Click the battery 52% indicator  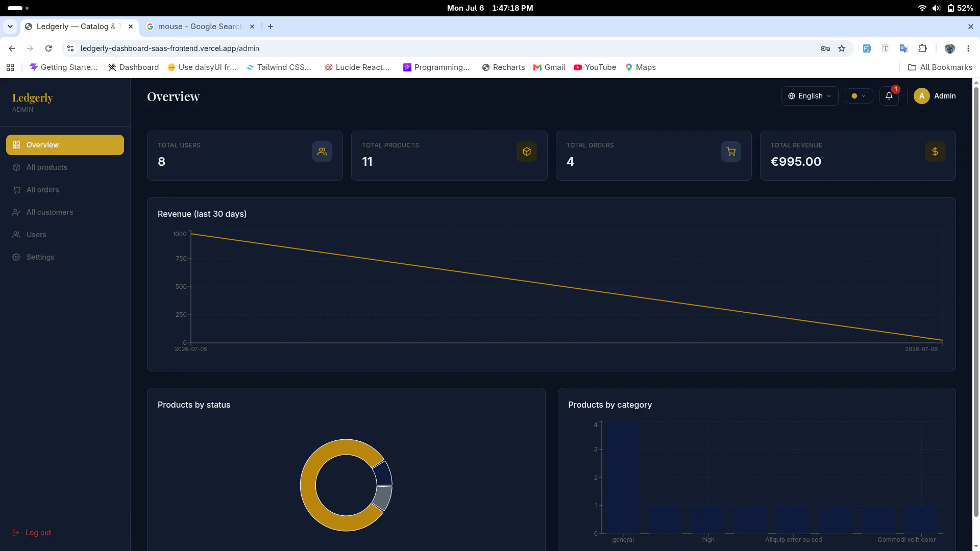click(961, 8)
